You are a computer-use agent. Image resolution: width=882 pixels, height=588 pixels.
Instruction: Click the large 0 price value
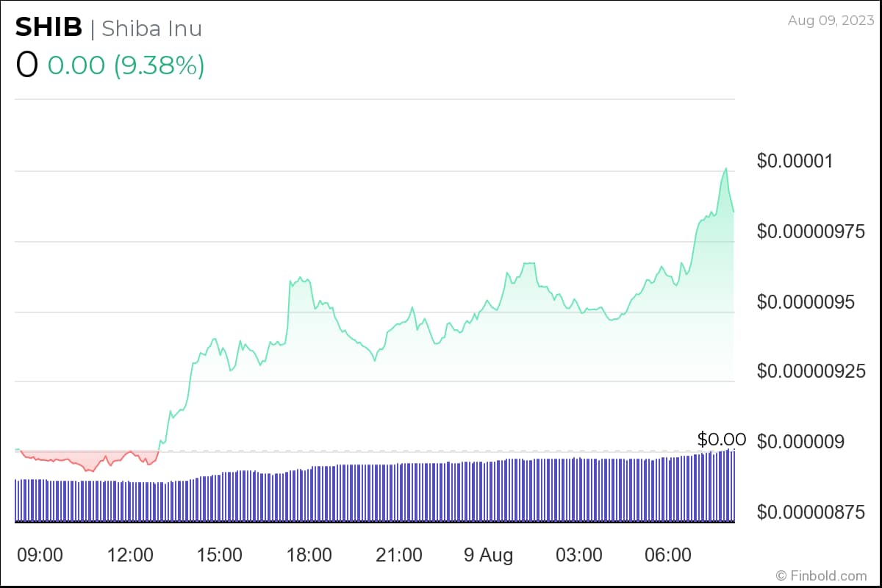(x=26, y=65)
